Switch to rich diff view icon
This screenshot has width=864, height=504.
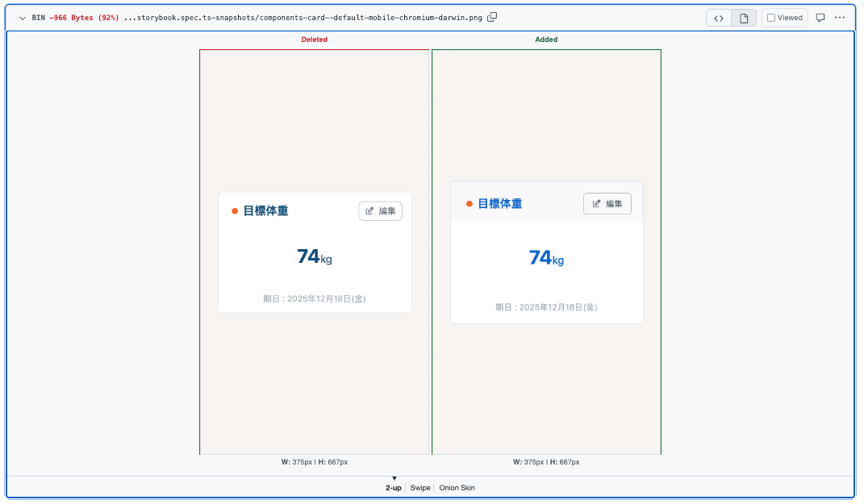pos(743,19)
